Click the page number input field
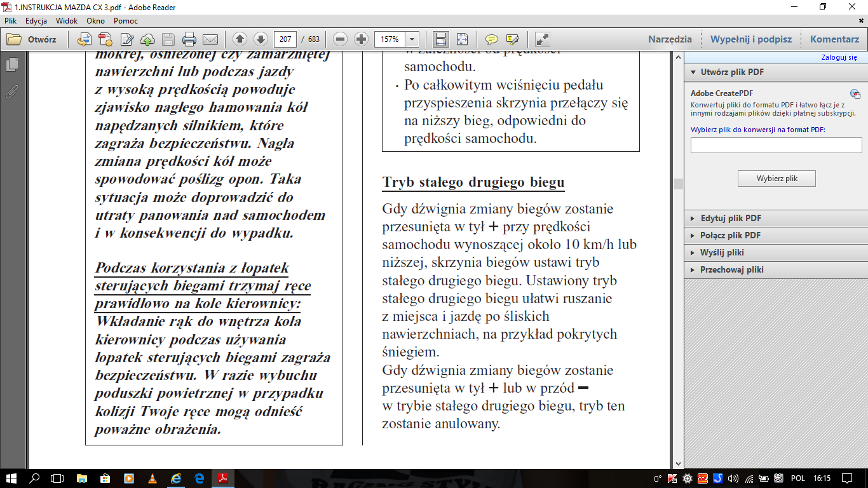868x488 pixels. (285, 39)
